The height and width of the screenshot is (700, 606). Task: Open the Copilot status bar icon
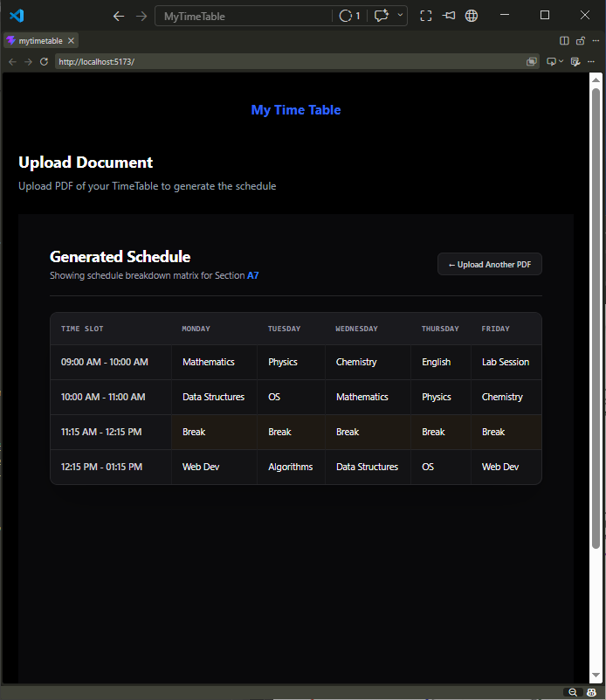pos(591,692)
